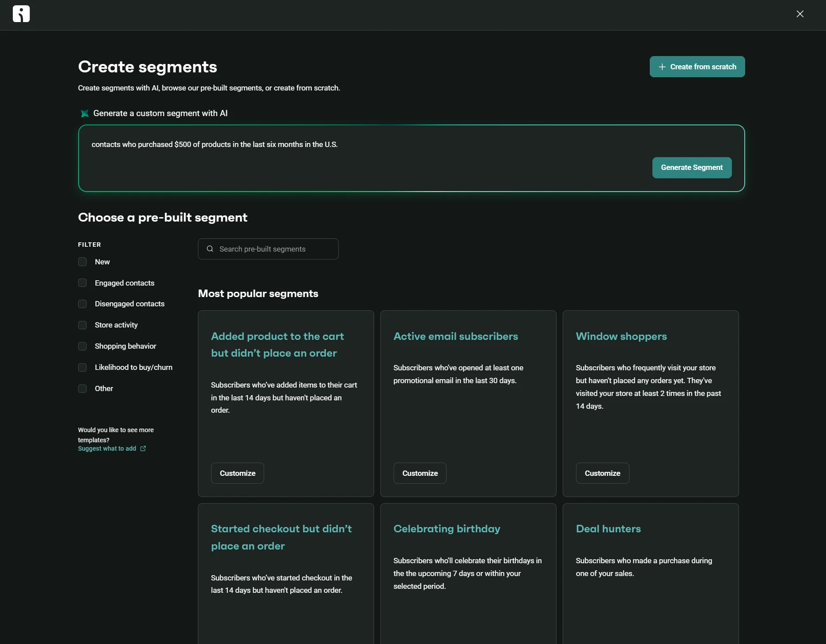This screenshot has height=644, width=826.
Task: Click the Generate Segment button
Action: 692,168
